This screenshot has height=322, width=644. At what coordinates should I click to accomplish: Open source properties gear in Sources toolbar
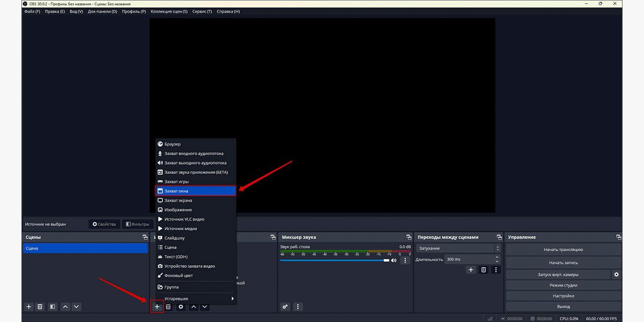[181, 306]
